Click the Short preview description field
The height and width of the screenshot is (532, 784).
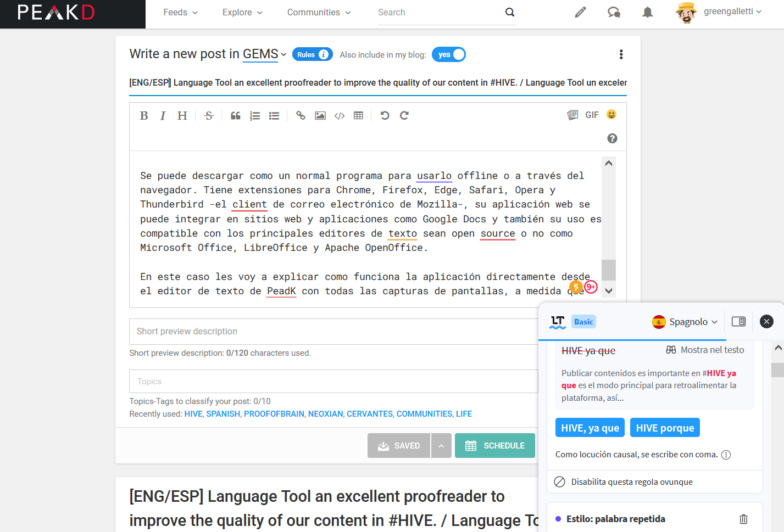coord(333,332)
